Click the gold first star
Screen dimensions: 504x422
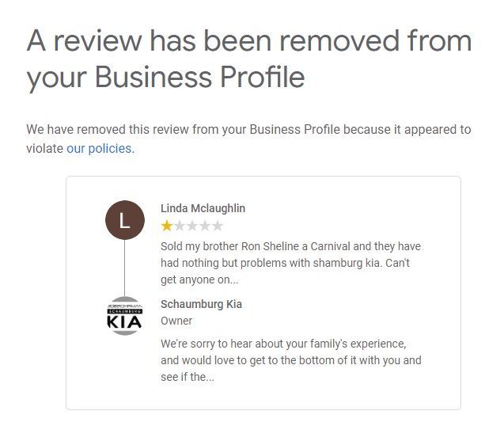click(167, 226)
